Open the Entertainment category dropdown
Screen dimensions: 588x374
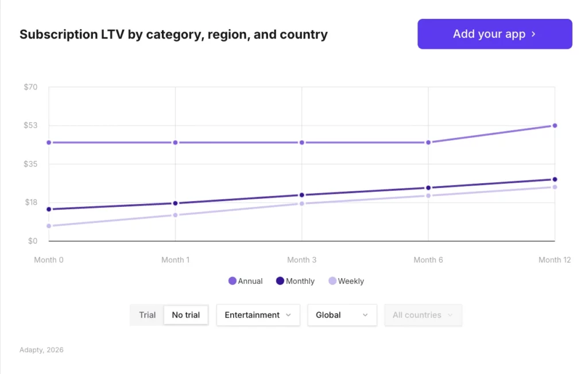click(x=258, y=315)
